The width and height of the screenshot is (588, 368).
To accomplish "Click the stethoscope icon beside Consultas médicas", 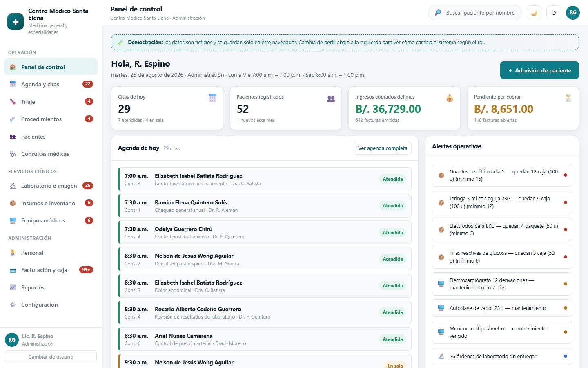I will point(13,154).
